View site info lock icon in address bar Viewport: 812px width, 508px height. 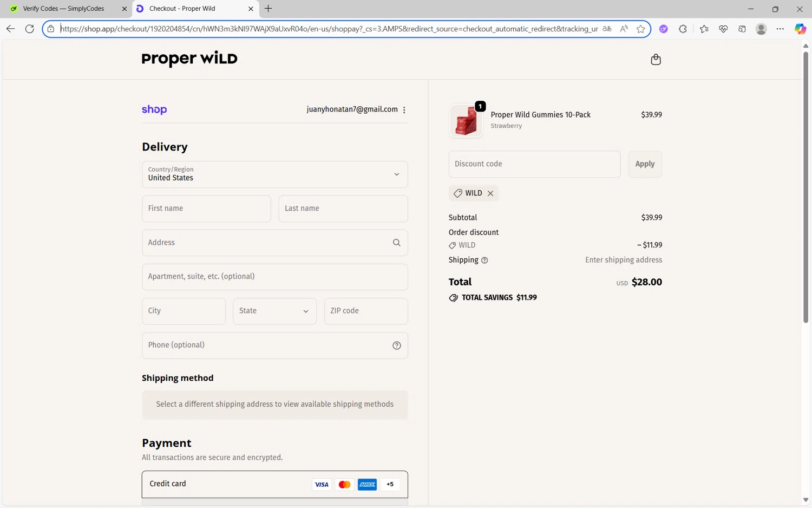pos(51,29)
